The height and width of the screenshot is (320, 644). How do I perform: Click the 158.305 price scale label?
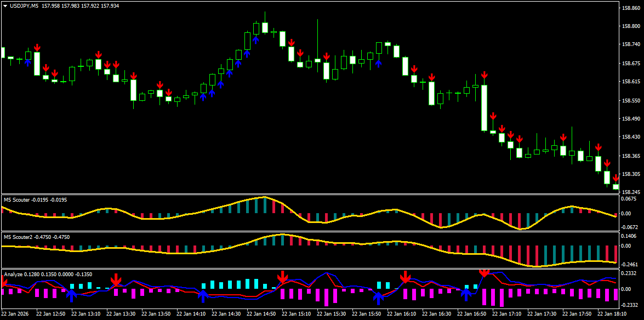pyautogui.click(x=632, y=174)
